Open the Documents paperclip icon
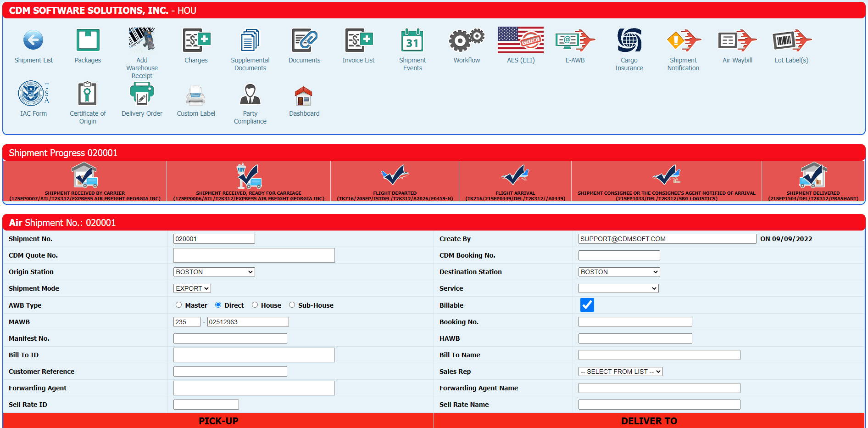868x428 pixels. point(304,40)
